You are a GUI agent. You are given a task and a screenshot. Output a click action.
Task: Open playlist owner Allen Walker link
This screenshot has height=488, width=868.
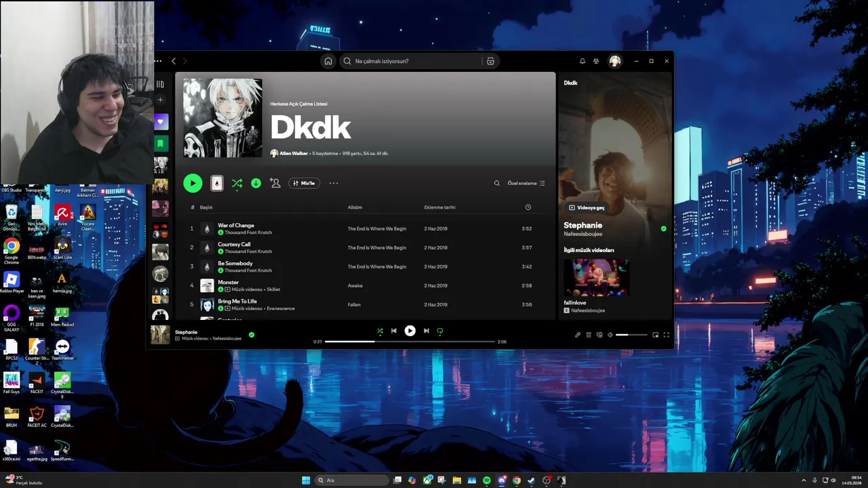click(x=294, y=153)
